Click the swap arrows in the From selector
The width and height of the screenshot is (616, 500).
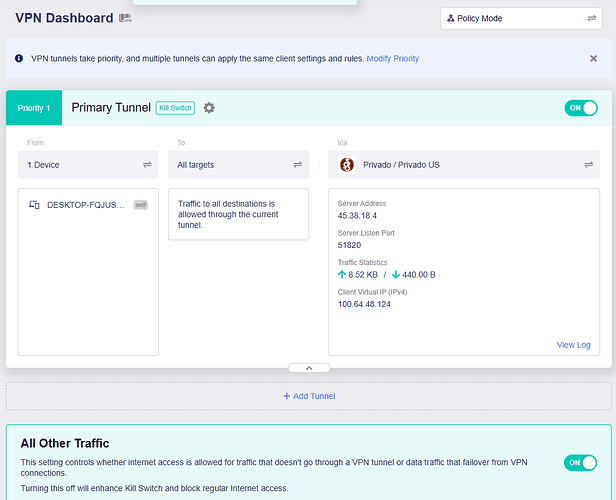pyautogui.click(x=147, y=165)
